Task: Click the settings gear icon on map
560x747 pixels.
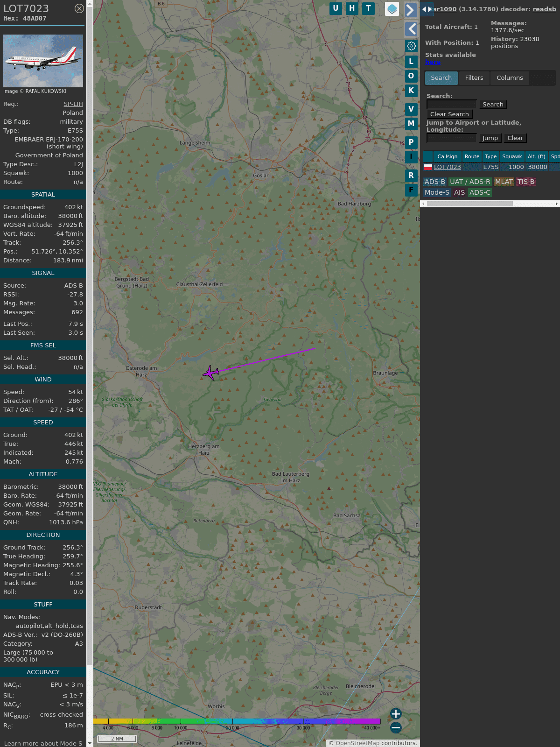Action: (411, 46)
